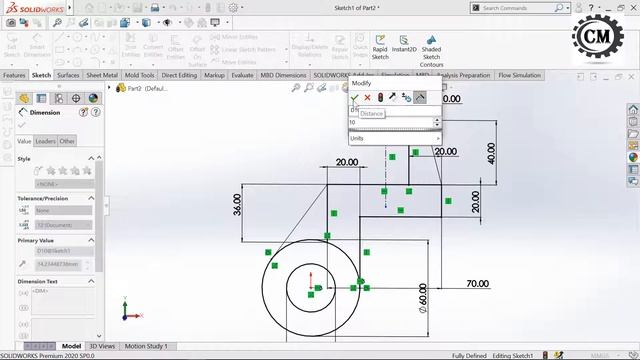The height and width of the screenshot is (360, 640).
Task: Open the Markup tab
Action: 214,75
